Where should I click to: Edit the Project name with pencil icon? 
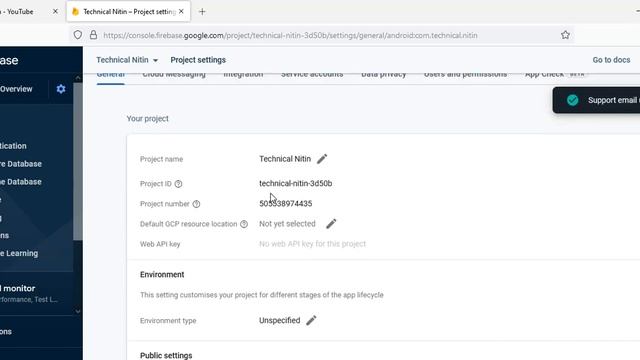pos(322,159)
